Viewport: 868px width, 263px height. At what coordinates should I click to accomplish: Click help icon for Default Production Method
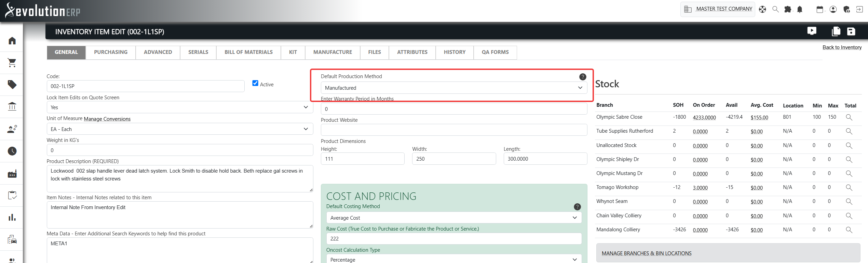click(583, 77)
